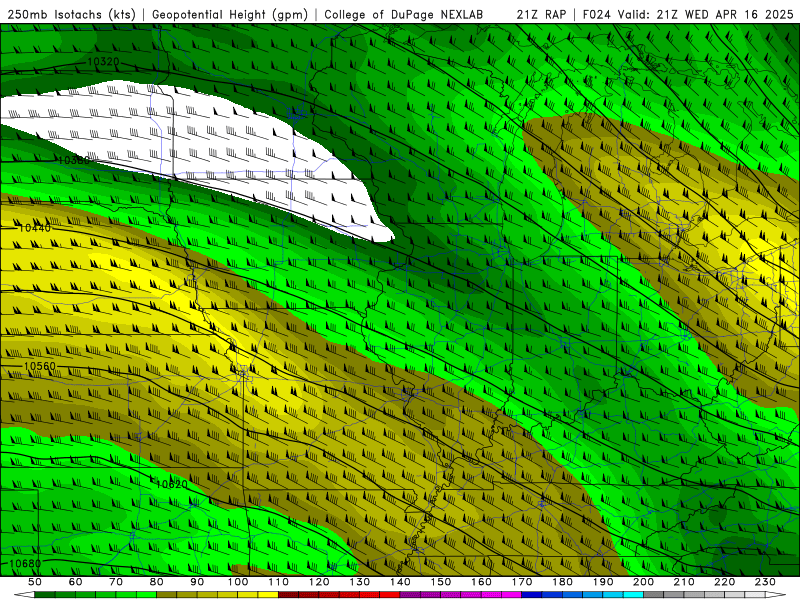Click the 140 value on the color scale

400,582
